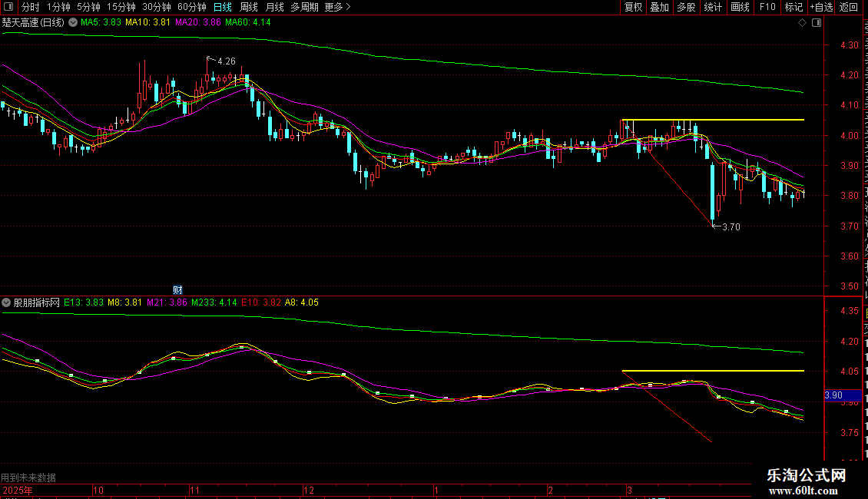Select the 60分钟 period tab
This screenshot has width=868, height=499.
[x=192, y=7]
